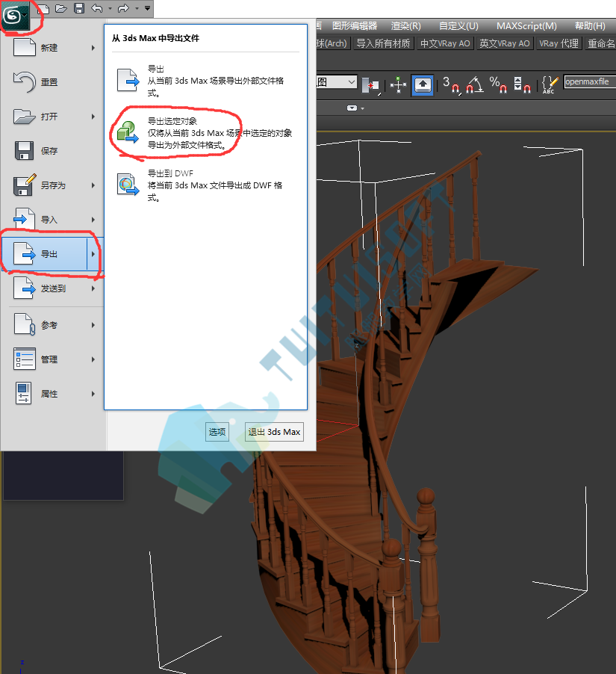Toggle the Percent Snap icon
The image size is (616, 674).
click(498, 84)
